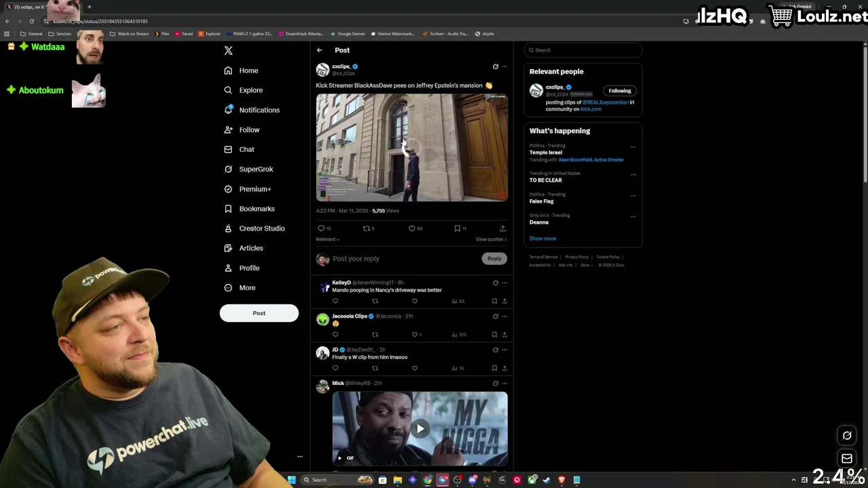Bookmark Jacooola Clips' reply
Viewport: 868px width, 488px height.
(494, 334)
